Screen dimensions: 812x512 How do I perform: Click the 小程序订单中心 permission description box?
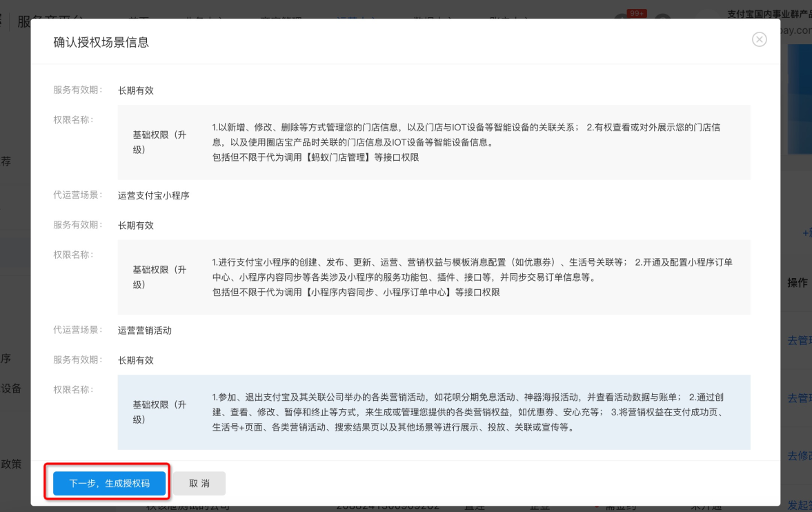(x=434, y=277)
